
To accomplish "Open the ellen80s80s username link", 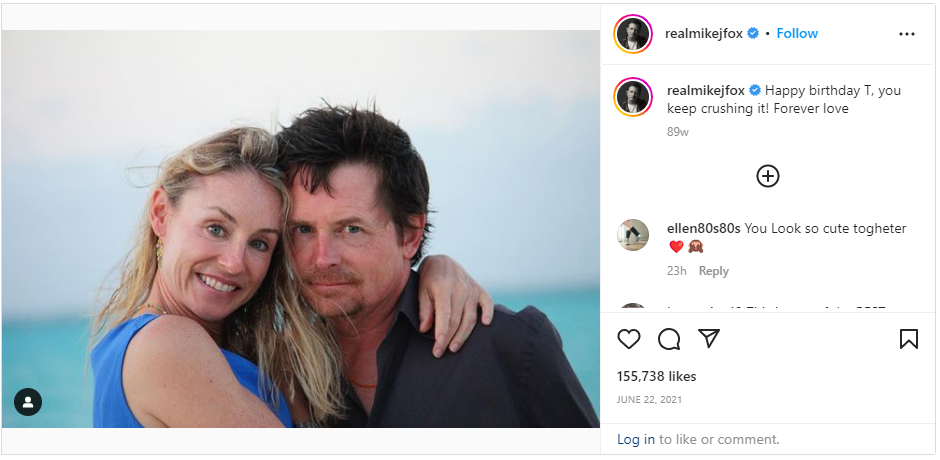I will [x=703, y=228].
